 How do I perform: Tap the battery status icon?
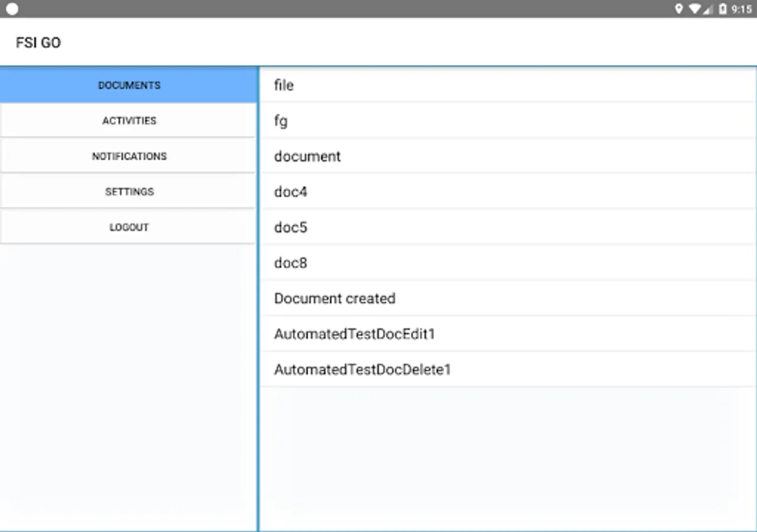tap(722, 9)
